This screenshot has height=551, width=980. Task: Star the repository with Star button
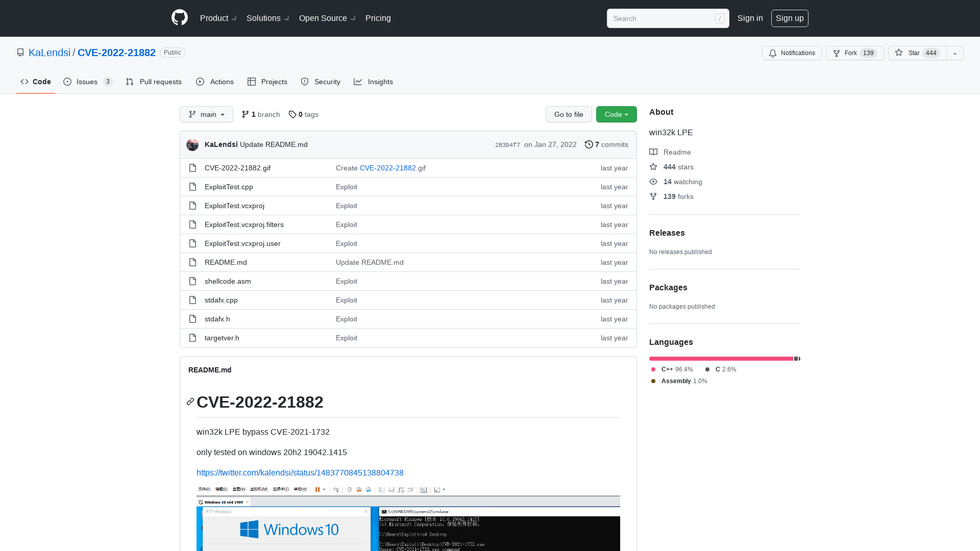917,53
